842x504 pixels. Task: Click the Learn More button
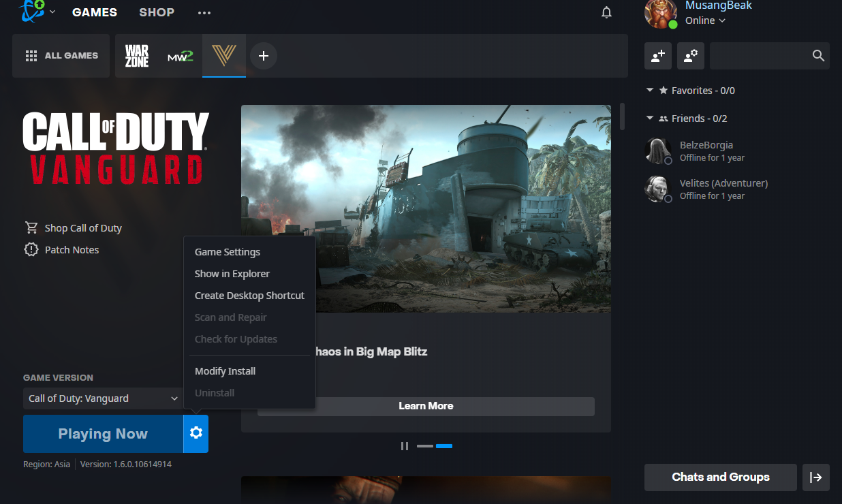coord(426,405)
